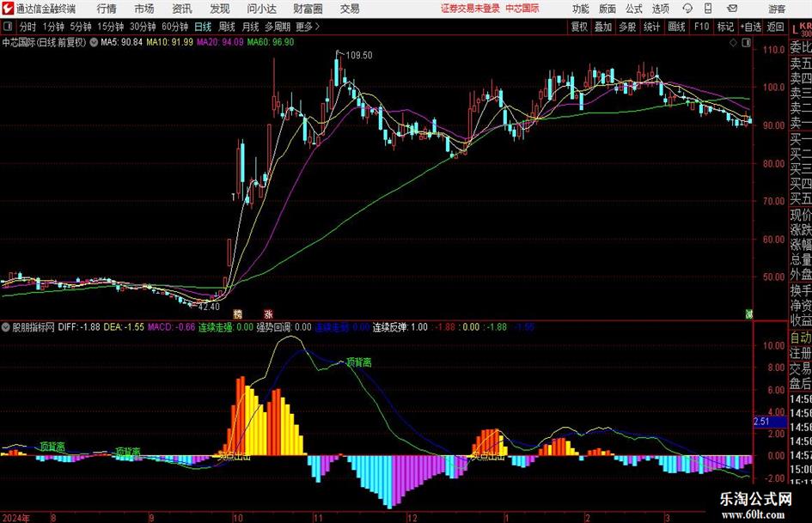
Task: Click the 游客 guest account label
Action: (x=776, y=9)
